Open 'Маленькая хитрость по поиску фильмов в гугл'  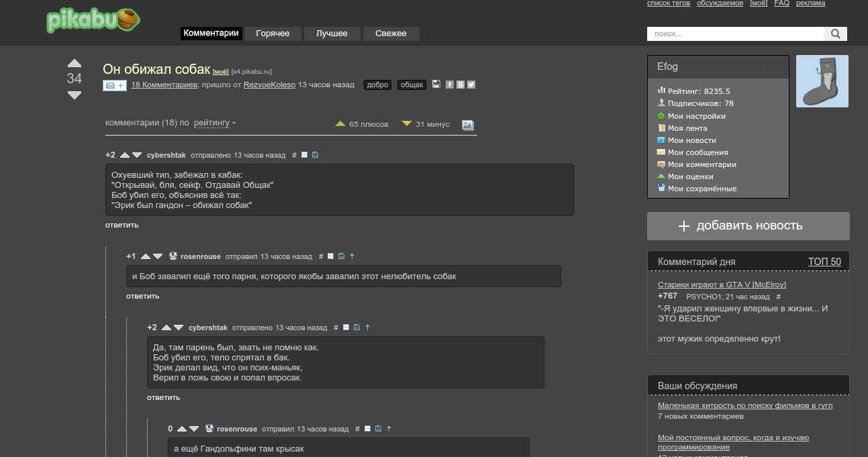coord(745,405)
